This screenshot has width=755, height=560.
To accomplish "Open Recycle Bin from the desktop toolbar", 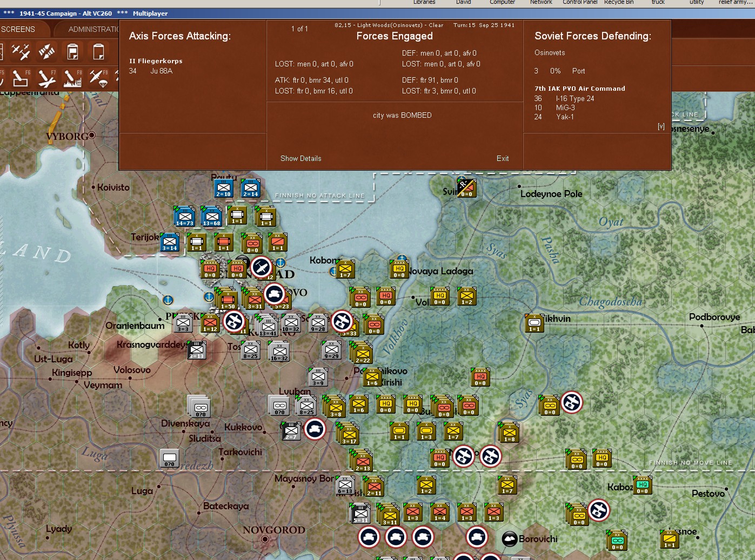I will point(618,2).
